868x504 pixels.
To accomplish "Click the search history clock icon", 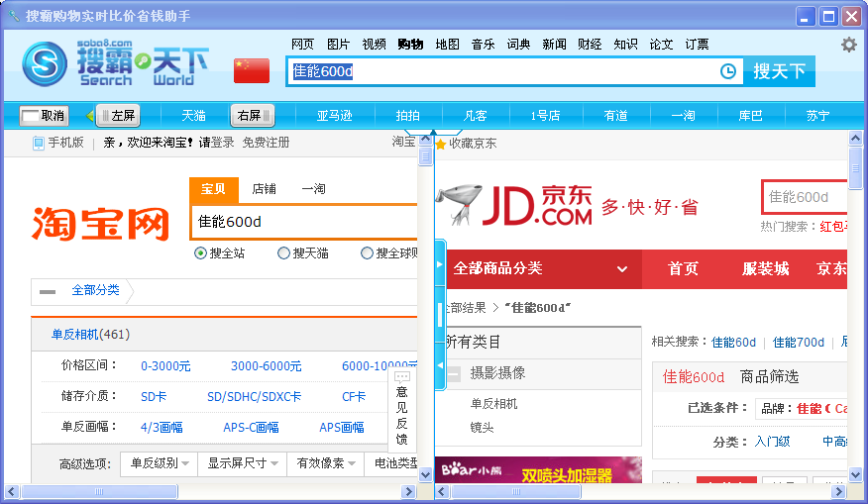I will 728,71.
